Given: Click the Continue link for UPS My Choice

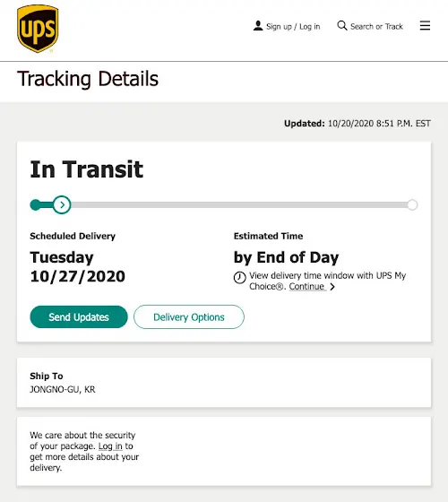Looking at the screenshot, I should [306, 286].
